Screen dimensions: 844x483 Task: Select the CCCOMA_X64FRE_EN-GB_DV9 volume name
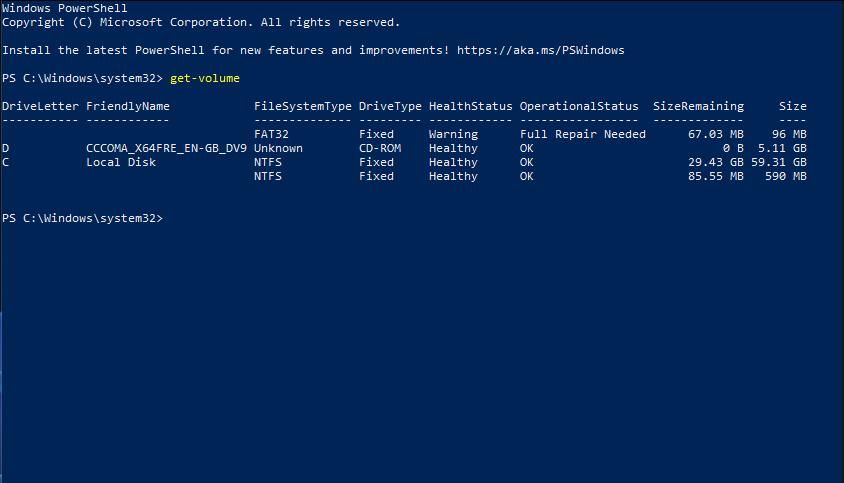(x=166, y=148)
